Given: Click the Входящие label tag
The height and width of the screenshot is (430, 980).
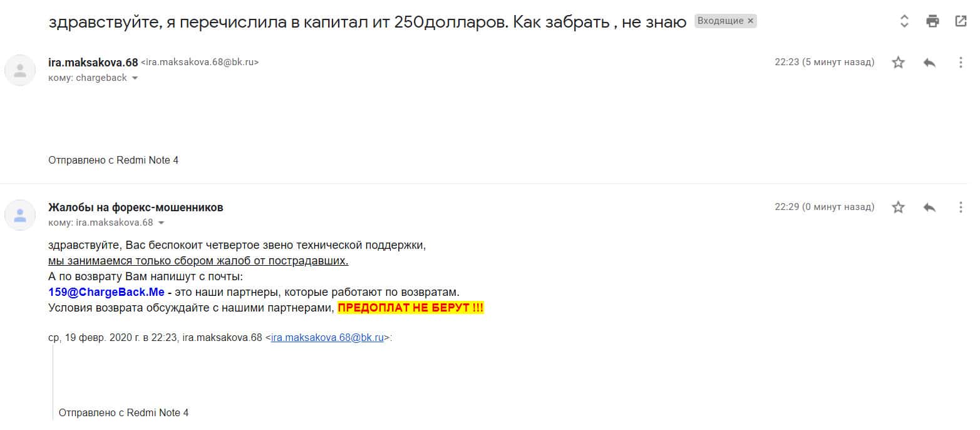Looking at the screenshot, I should [x=720, y=21].
